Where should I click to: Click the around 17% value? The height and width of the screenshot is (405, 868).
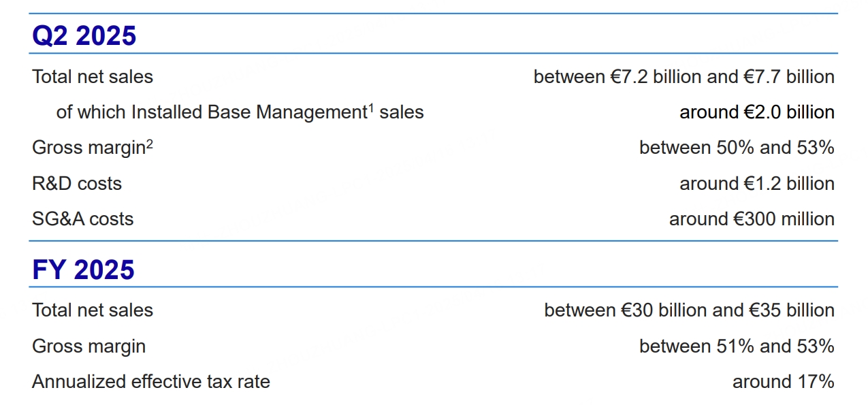click(x=784, y=382)
